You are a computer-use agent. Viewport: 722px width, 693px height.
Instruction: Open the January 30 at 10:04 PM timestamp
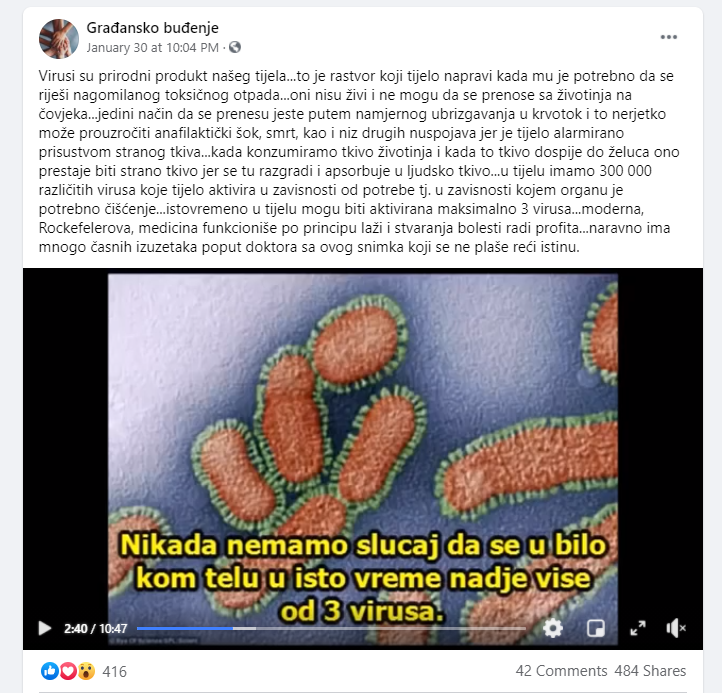click(x=152, y=47)
